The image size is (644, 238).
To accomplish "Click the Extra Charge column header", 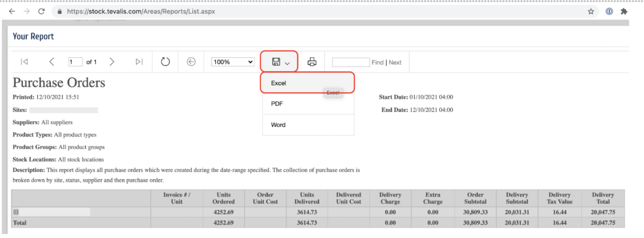I will 433,198.
